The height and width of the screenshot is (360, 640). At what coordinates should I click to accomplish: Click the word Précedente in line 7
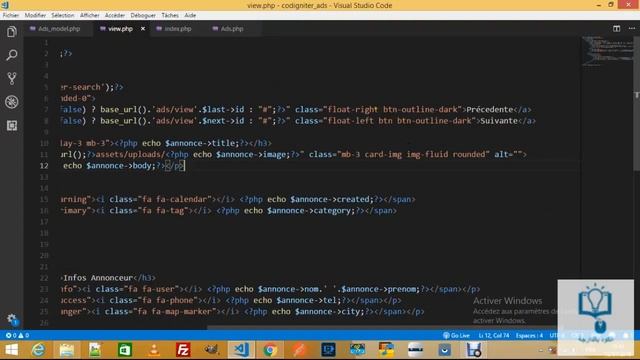coord(490,109)
